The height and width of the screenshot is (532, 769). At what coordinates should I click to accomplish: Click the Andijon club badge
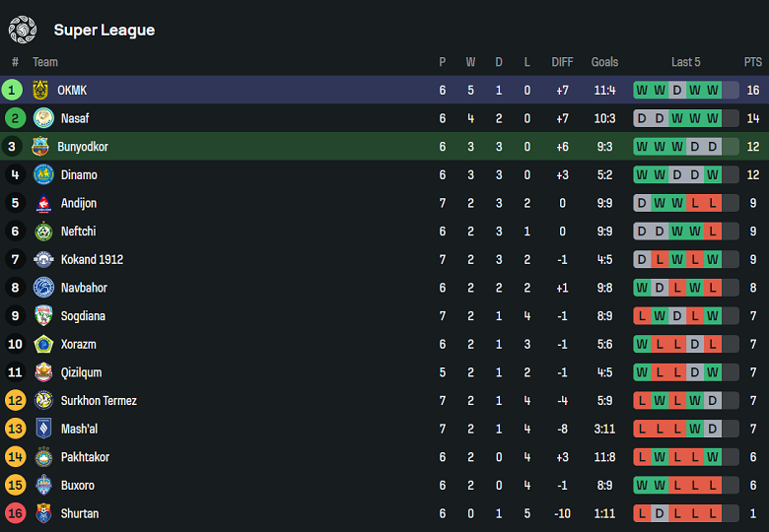(43, 204)
